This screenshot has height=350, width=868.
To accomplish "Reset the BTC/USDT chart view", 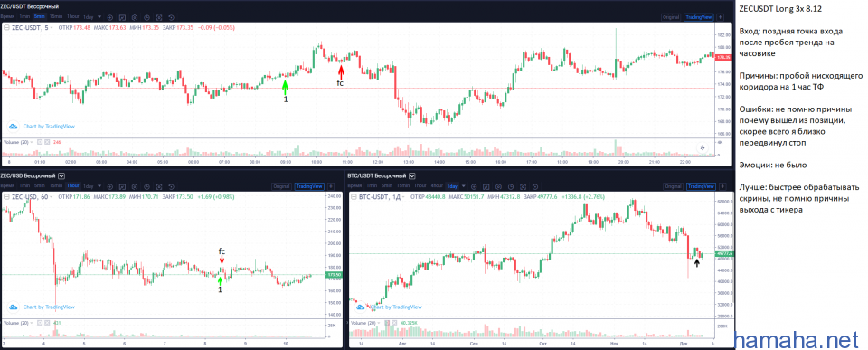I will (x=535, y=186).
